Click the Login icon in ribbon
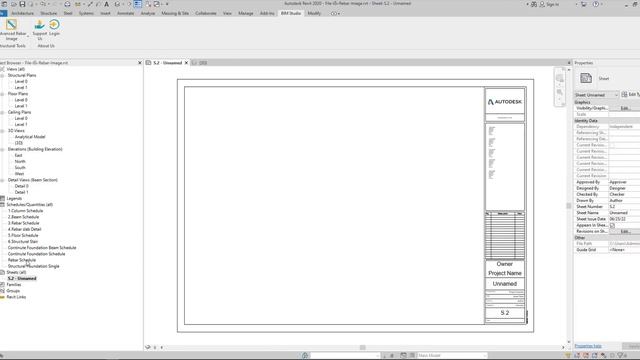The image size is (640, 360). coord(54,24)
